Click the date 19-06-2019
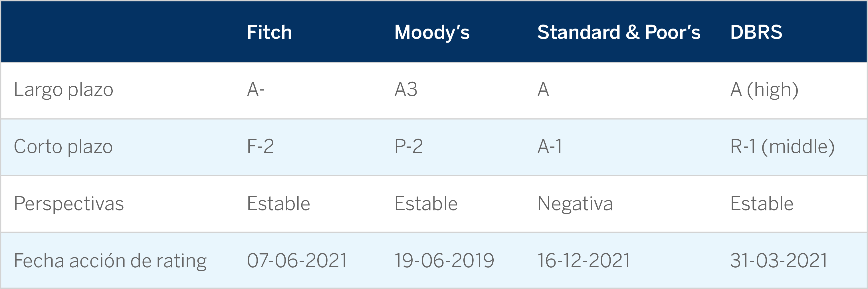868x289 pixels. pyautogui.click(x=444, y=261)
